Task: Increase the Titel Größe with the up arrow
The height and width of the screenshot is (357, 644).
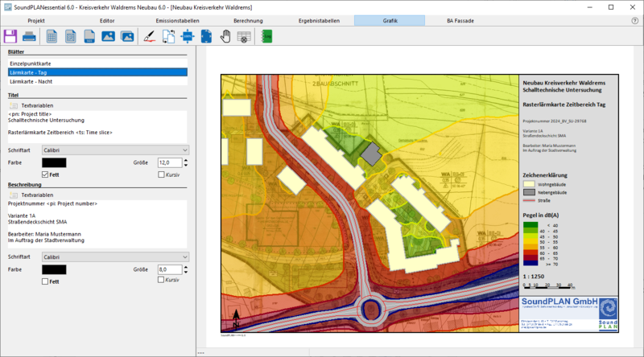Action: tap(187, 159)
